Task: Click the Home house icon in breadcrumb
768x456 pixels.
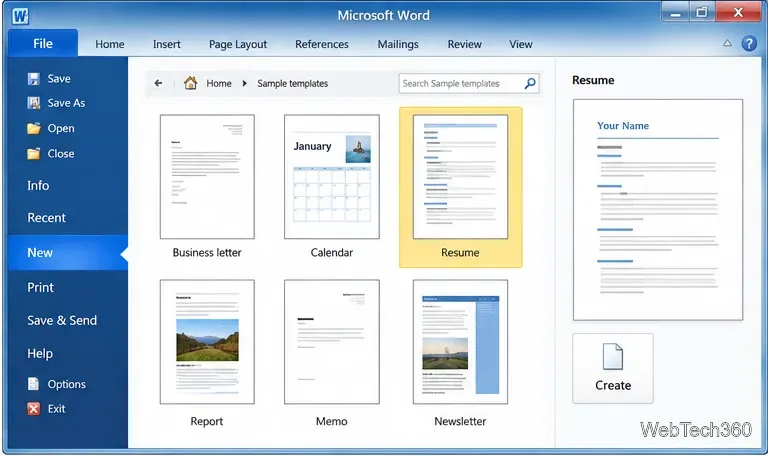Action: coord(191,83)
